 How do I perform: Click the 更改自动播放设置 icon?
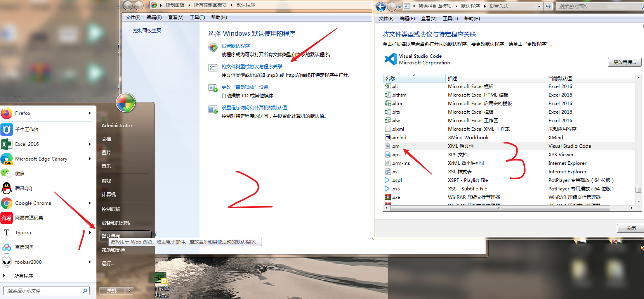click(213, 88)
